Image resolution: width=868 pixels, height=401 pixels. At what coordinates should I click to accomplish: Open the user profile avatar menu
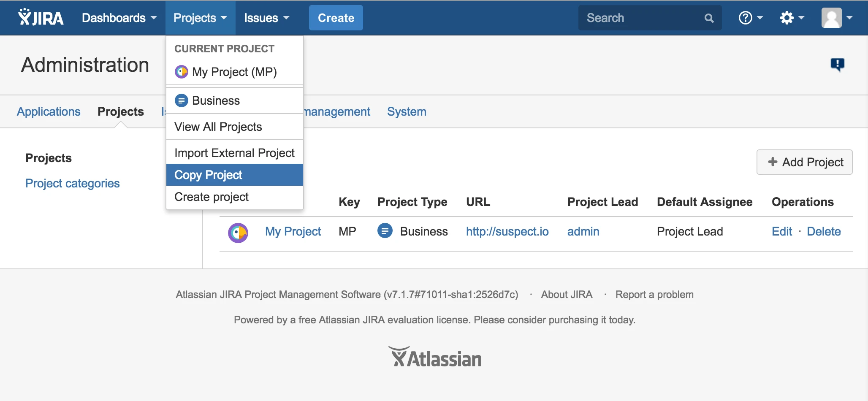click(832, 17)
